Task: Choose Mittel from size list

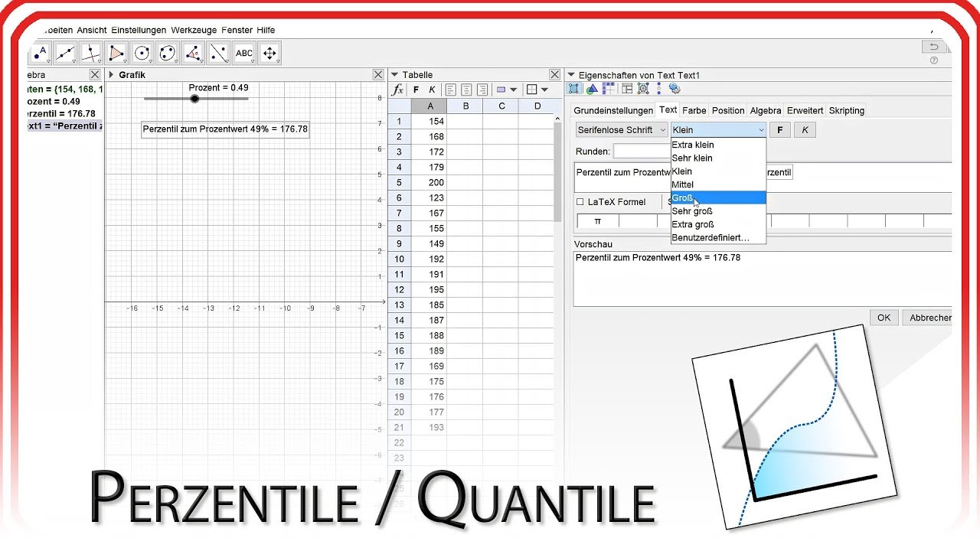Action: 718,184
